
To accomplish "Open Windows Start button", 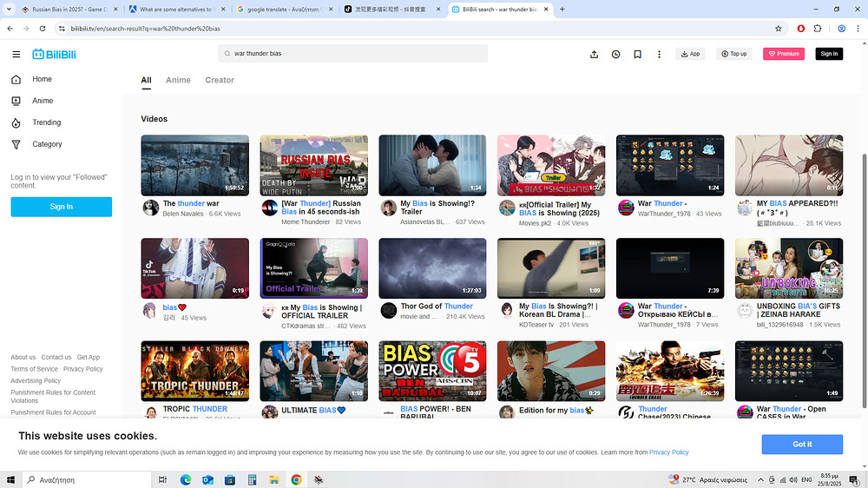I will click(10, 479).
